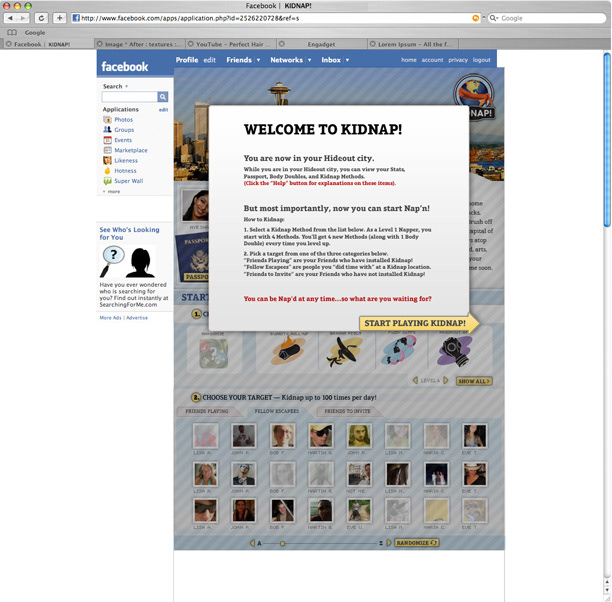Click the A to Z slider handle
Screen dimensions: 612x602
[282, 543]
